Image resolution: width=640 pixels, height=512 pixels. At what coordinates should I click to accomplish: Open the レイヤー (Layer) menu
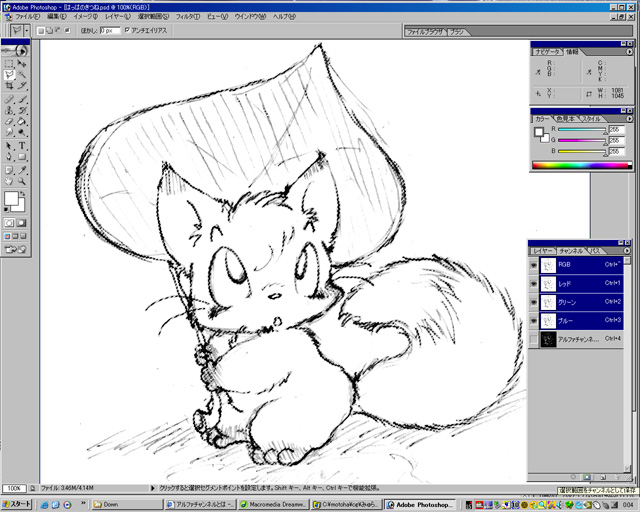118,17
